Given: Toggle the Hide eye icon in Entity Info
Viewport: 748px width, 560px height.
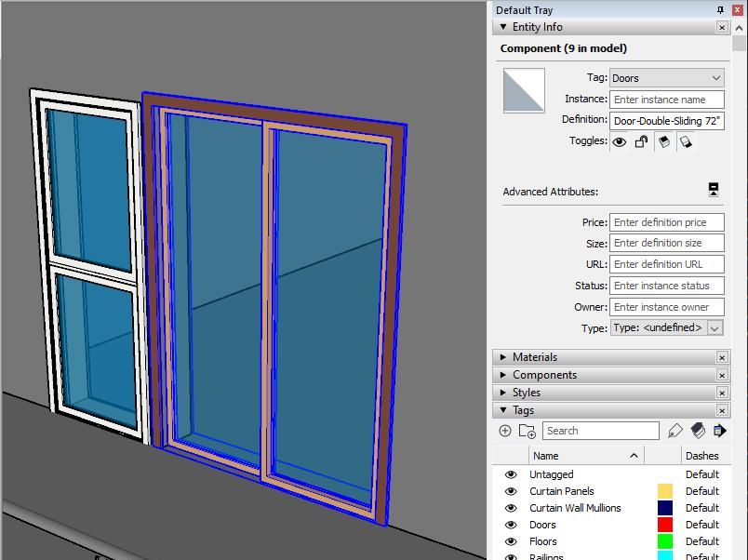Looking at the screenshot, I should coord(619,140).
